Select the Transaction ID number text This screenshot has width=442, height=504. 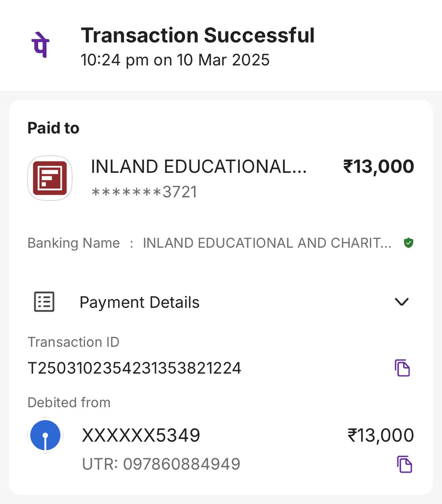pyautogui.click(x=134, y=368)
